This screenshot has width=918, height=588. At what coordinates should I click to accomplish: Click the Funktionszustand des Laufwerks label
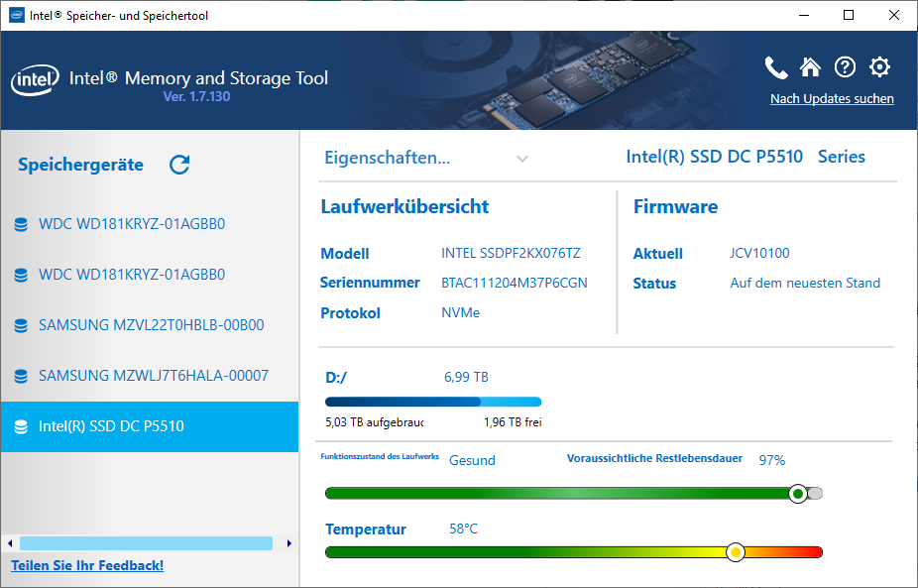click(380, 457)
